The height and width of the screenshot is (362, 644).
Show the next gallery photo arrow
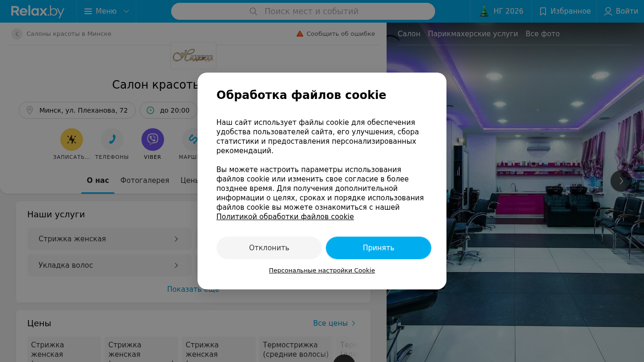pyautogui.click(x=621, y=181)
